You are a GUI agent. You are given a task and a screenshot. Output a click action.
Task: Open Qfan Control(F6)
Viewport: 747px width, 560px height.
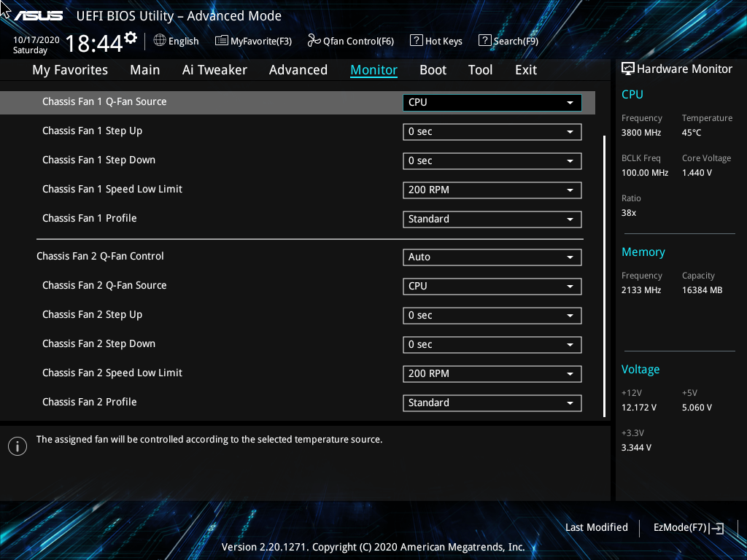tap(351, 41)
